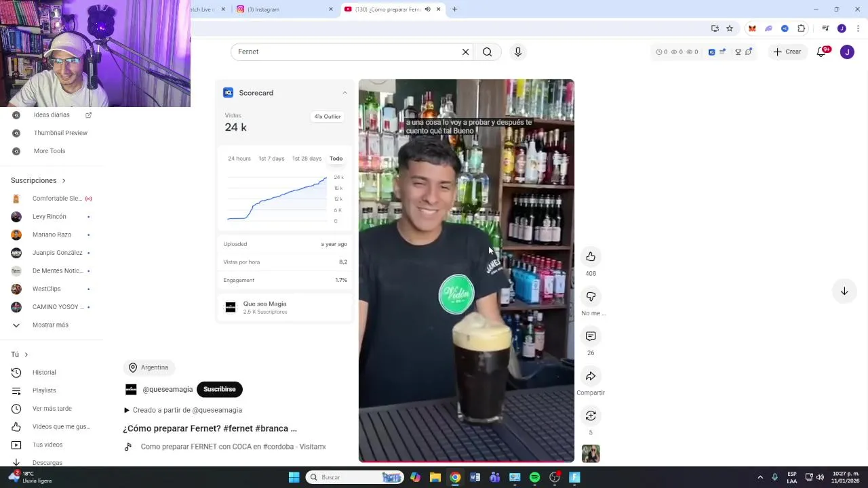Screen dimensions: 868x488
Task: Open Ver más tarde
Action: (51, 409)
